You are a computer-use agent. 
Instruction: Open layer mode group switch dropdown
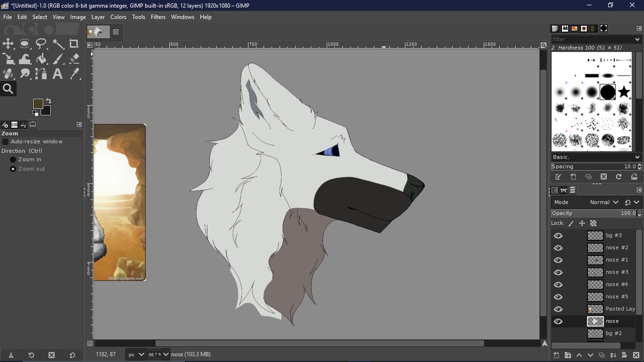tap(632, 202)
